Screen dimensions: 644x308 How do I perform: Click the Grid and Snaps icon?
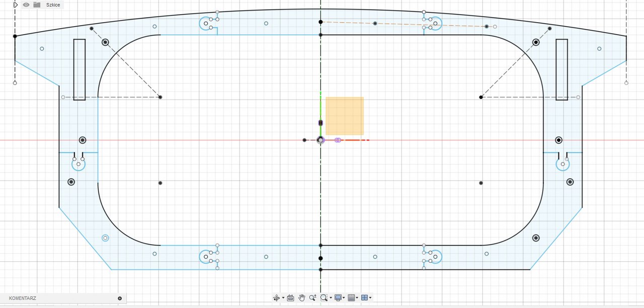pos(351,298)
